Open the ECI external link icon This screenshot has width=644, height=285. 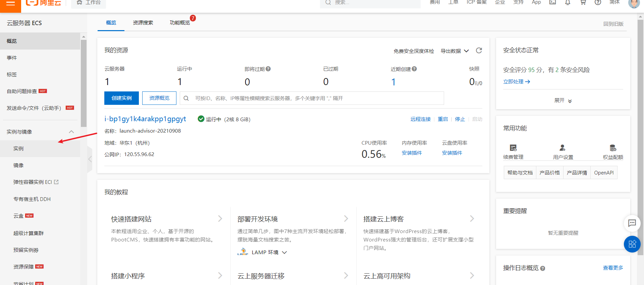pos(56,182)
